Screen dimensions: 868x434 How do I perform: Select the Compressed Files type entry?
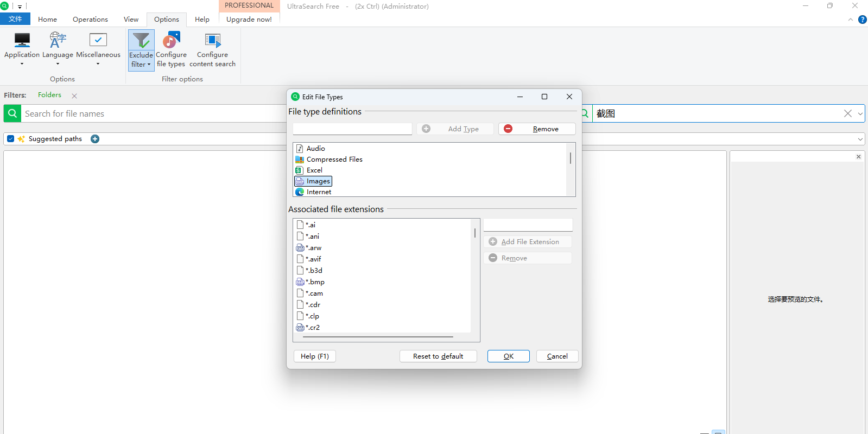click(334, 159)
